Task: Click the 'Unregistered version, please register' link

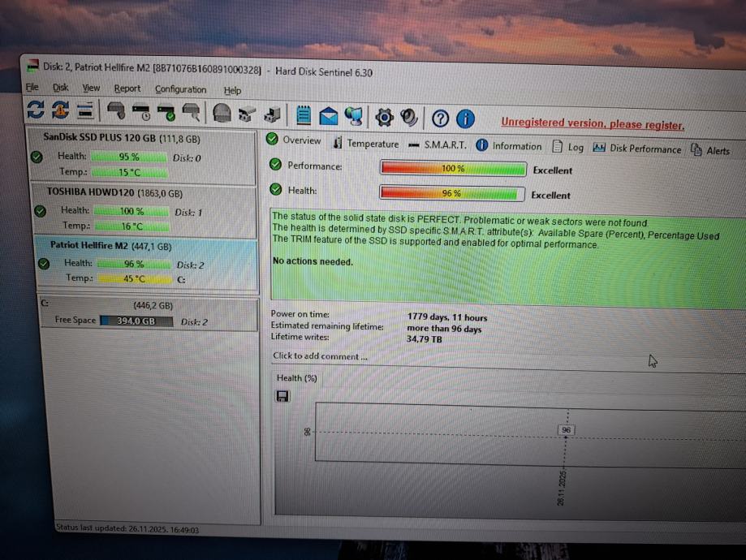Action: (x=593, y=123)
